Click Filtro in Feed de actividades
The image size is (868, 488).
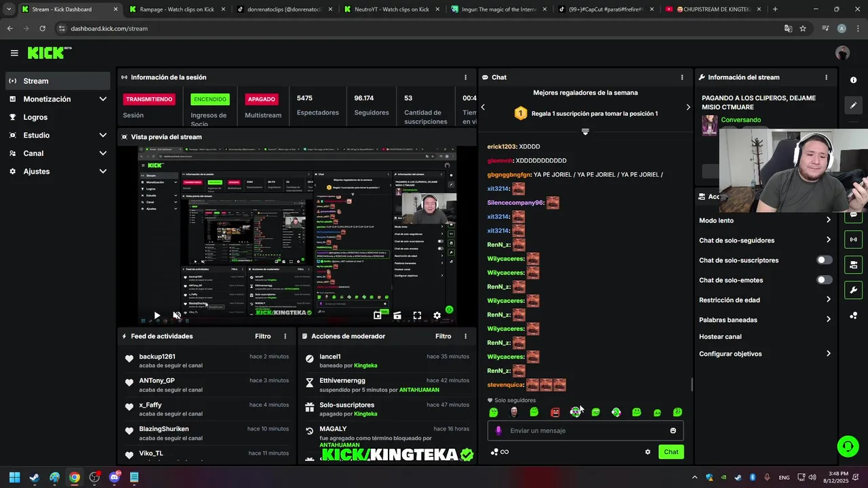click(262, 336)
